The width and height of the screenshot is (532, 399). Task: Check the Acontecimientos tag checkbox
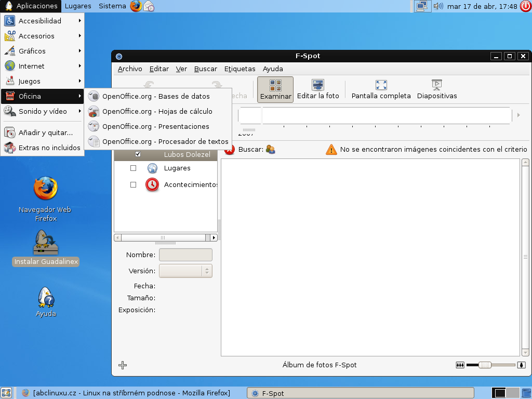click(x=134, y=184)
